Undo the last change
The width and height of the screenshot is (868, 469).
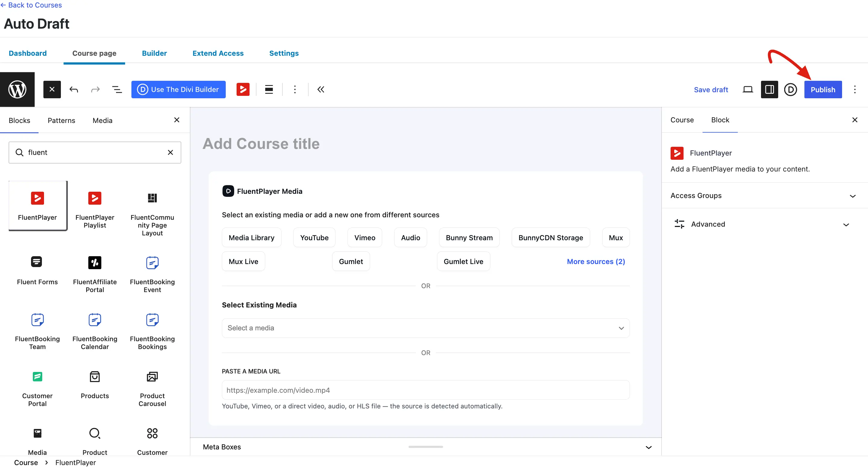tap(74, 89)
